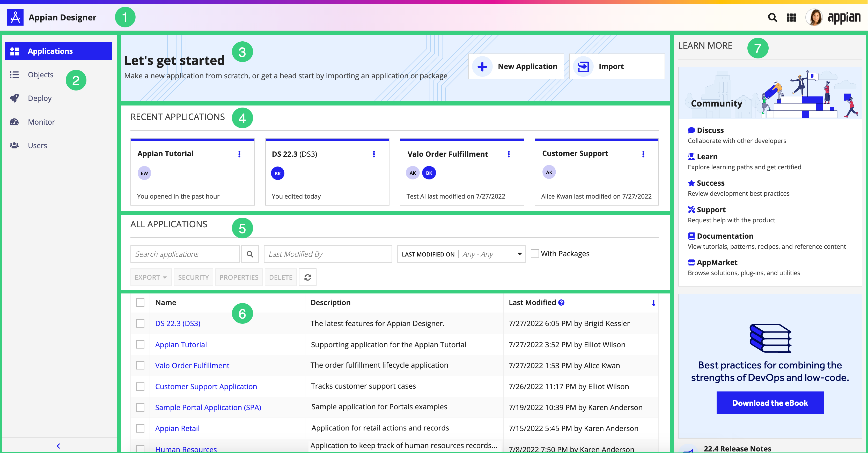Open options menu on Appian Tutorial card
Image resolution: width=868 pixels, height=453 pixels.
click(239, 154)
